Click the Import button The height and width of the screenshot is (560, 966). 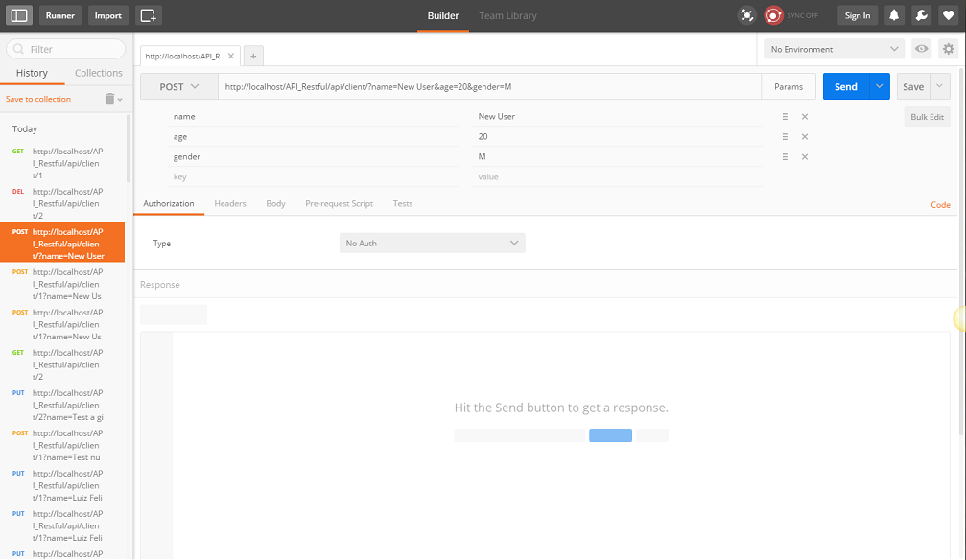point(107,15)
